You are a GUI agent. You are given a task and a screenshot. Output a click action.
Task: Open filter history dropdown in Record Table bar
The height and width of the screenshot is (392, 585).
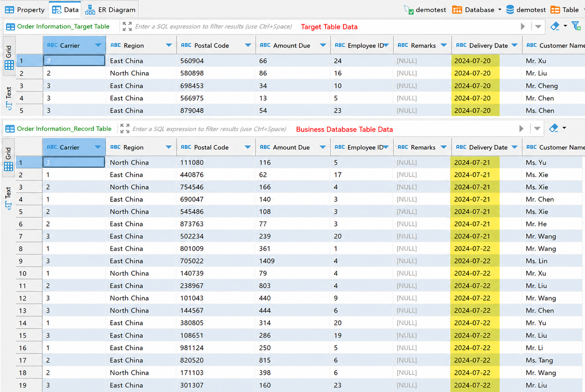(537, 129)
